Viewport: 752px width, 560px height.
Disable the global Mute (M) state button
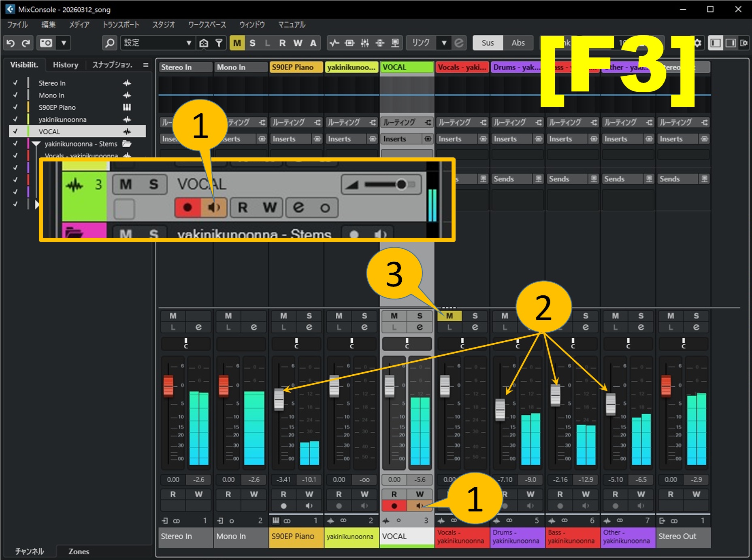pyautogui.click(x=237, y=43)
